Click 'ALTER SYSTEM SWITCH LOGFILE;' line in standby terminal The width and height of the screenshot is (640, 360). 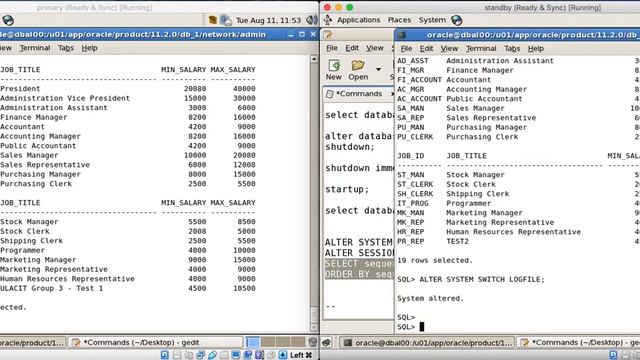point(482,280)
